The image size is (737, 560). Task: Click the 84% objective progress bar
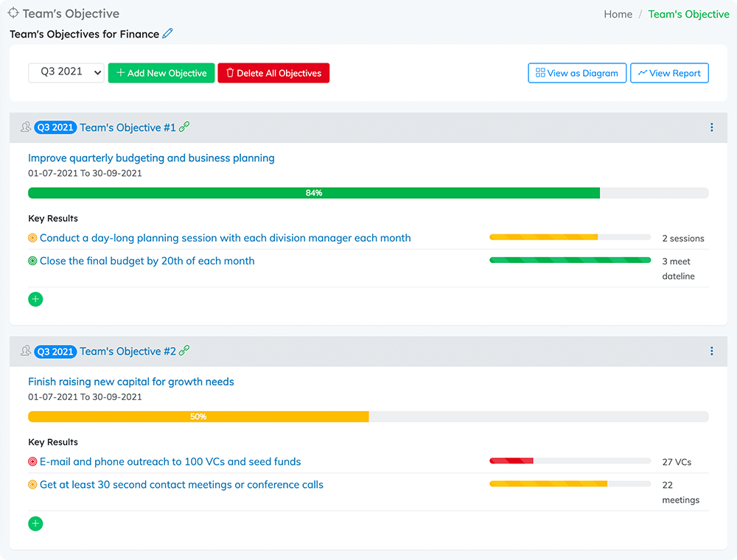pos(314,193)
